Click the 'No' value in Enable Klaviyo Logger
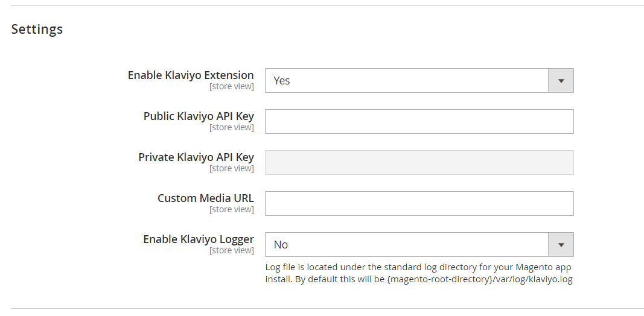The height and width of the screenshot is (316, 644). (281, 245)
